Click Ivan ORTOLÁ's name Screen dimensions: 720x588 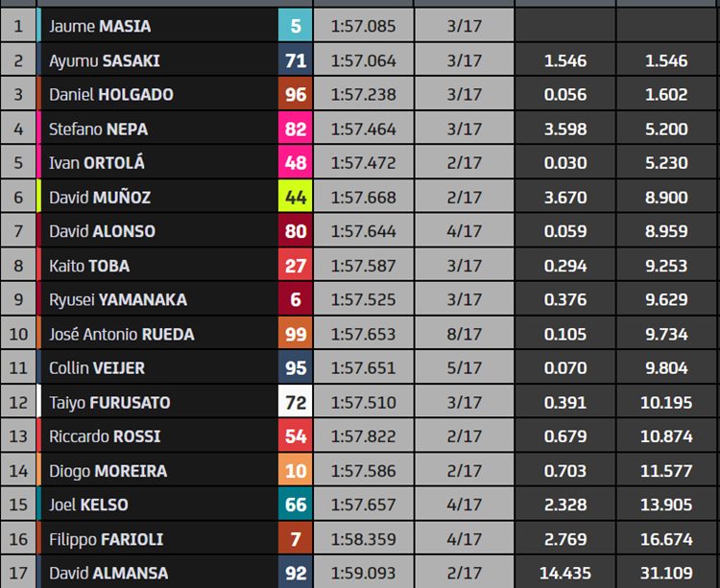click(x=96, y=162)
